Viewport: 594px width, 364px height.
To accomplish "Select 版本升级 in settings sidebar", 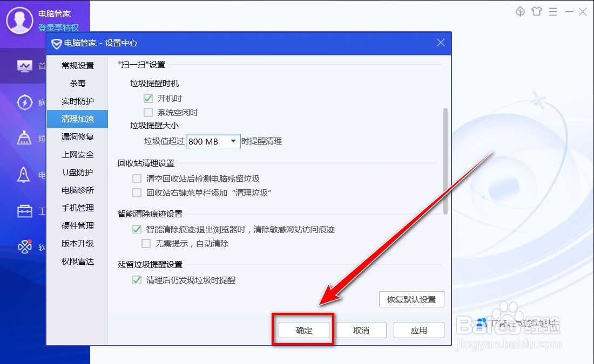I will (x=78, y=243).
